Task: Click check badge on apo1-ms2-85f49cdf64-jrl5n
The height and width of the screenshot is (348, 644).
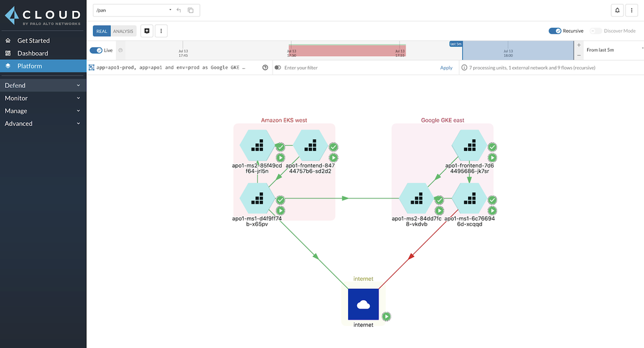Action: tap(280, 147)
